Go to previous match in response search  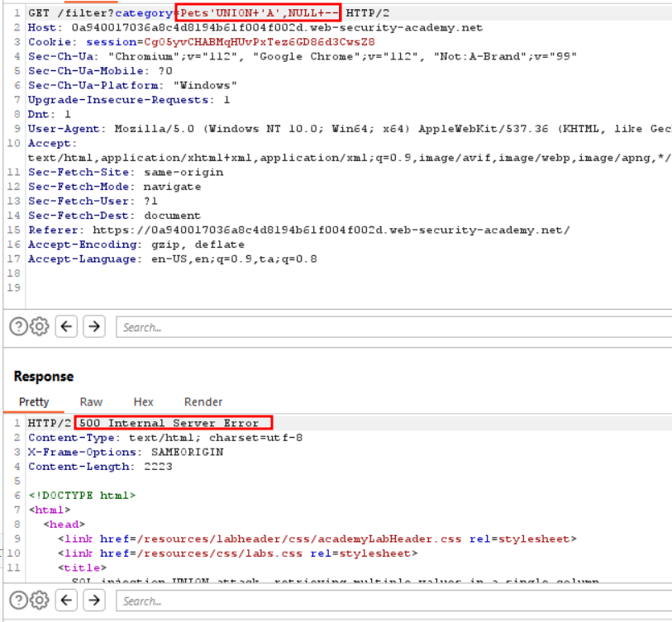[x=66, y=601]
